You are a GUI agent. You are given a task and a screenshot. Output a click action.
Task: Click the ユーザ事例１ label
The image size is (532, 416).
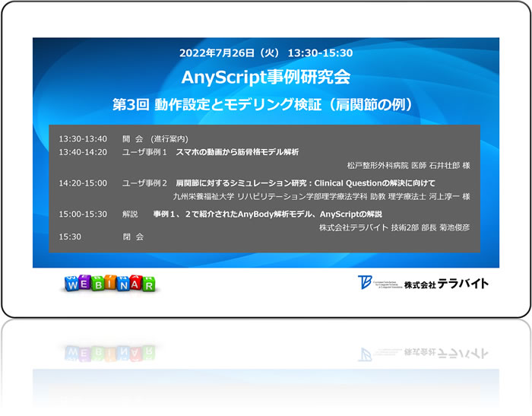point(144,152)
